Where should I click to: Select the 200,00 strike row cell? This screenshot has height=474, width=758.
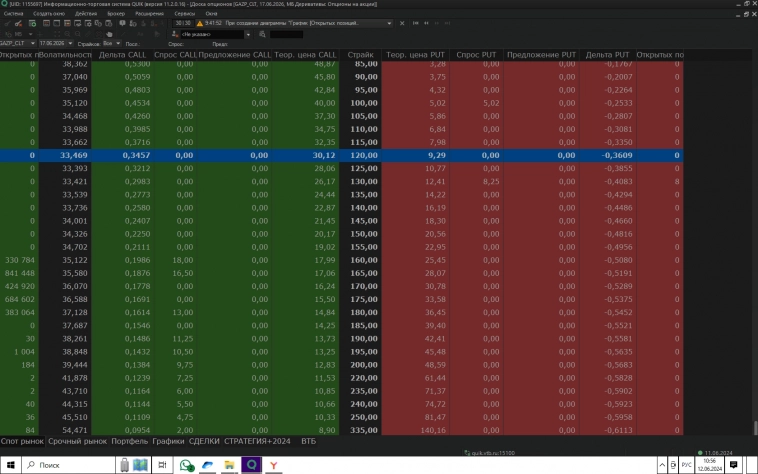click(x=363, y=365)
